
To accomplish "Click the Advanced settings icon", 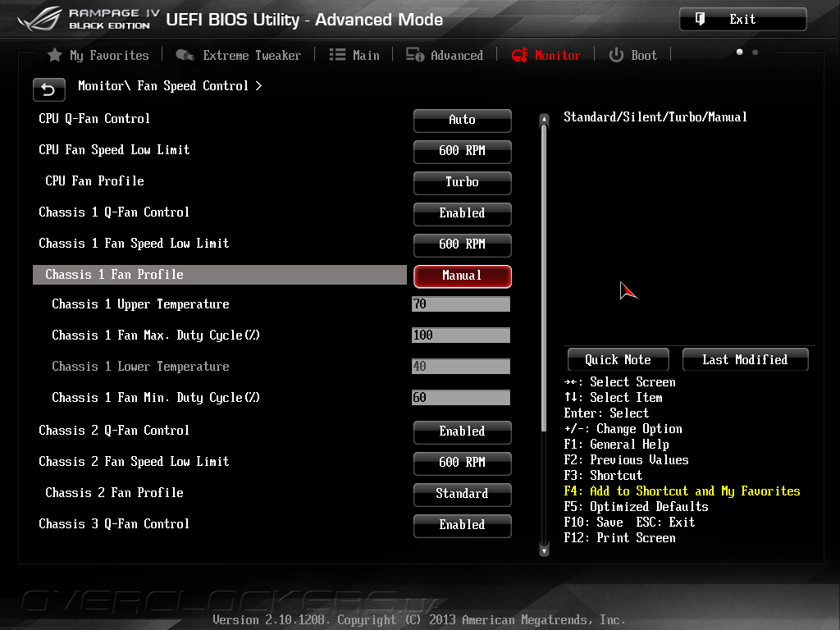I will (x=414, y=55).
